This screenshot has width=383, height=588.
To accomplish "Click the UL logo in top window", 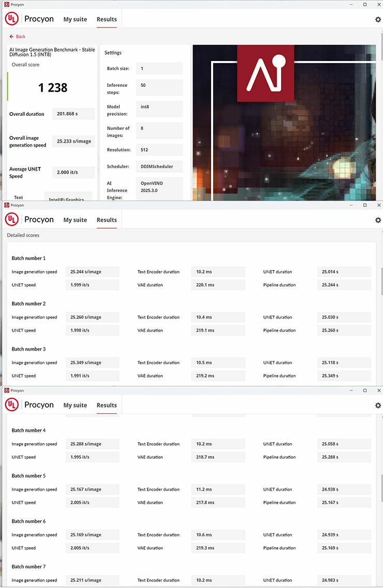I will pos(11,19).
